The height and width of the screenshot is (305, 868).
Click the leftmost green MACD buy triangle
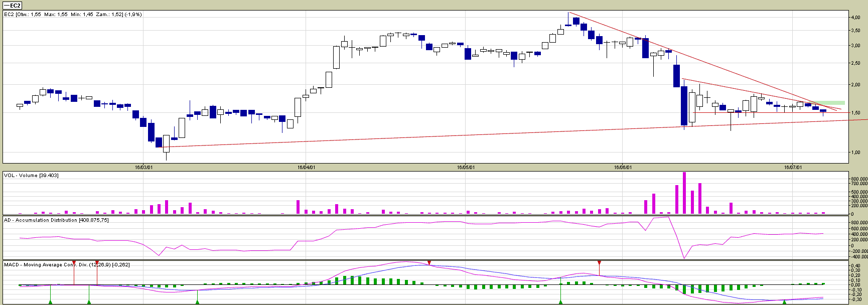tap(50, 302)
